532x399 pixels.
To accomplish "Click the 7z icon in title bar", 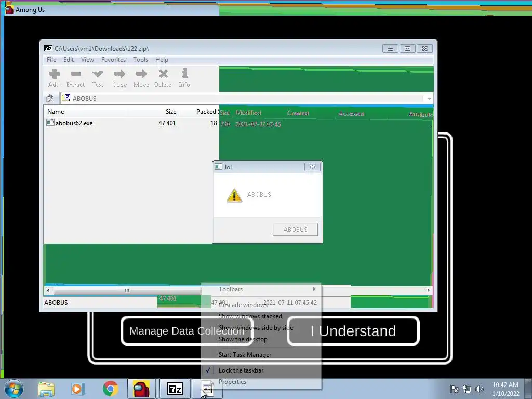I will point(48,48).
